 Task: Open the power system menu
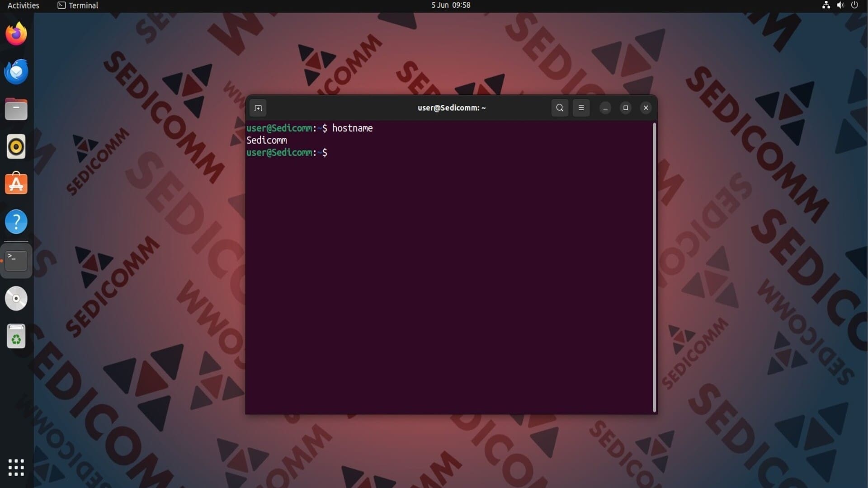[x=854, y=5]
